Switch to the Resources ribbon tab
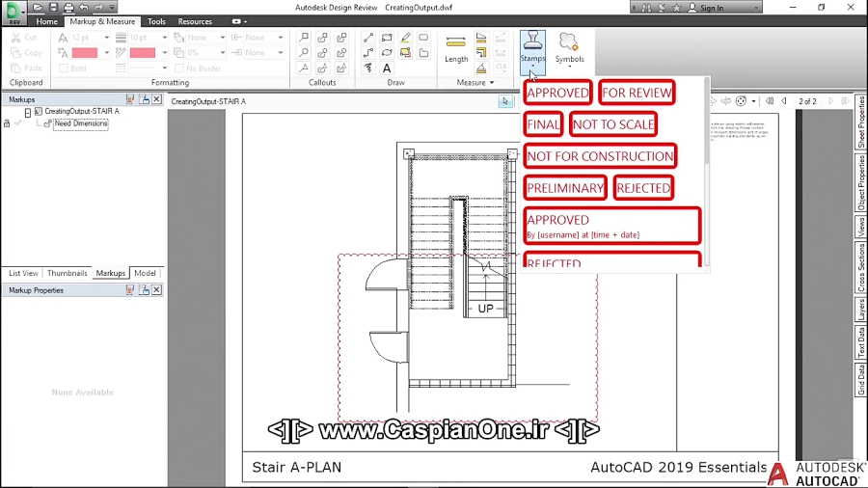This screenshot has width=868, height=488. pos(195,21)
